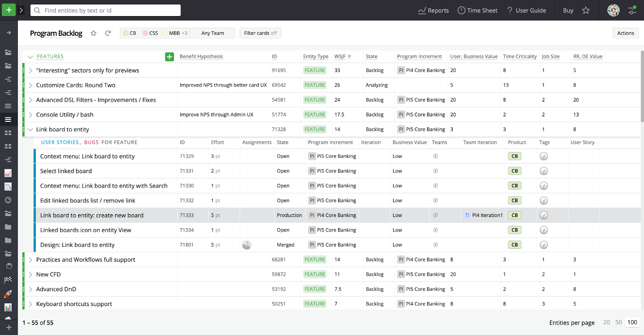The image size is (644, 335).
Task: Click the green plus beside FEATURES header
Action: 169,57
